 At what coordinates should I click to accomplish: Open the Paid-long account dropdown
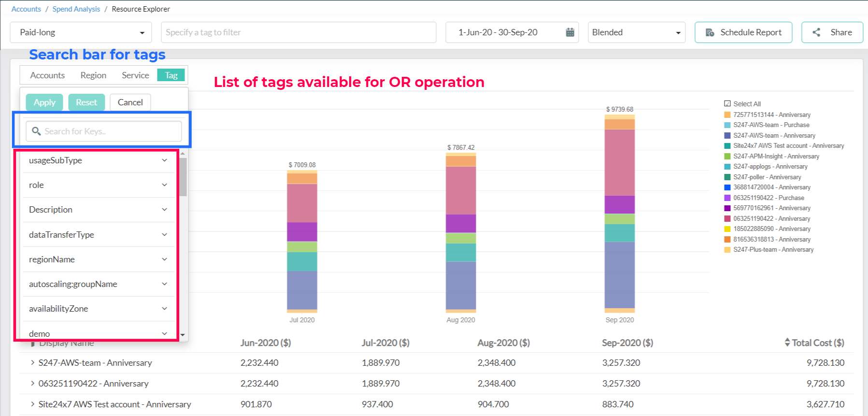click(x=81, y=32)
